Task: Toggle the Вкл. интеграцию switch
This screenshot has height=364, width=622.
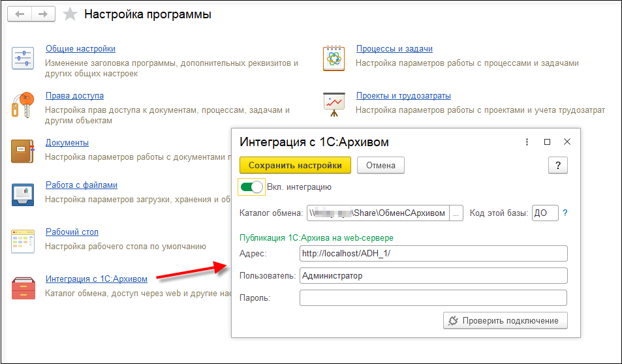Action: click(x=251, y=187)
